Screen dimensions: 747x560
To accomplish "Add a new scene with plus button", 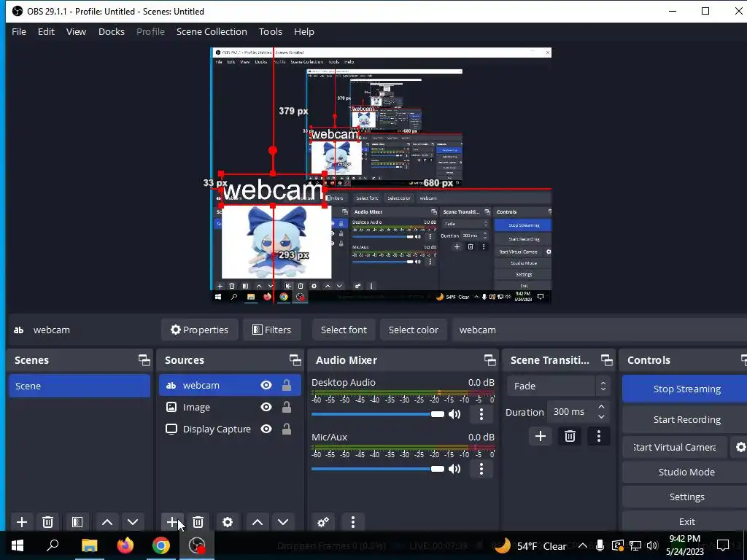I will click(x=21, y=522).
